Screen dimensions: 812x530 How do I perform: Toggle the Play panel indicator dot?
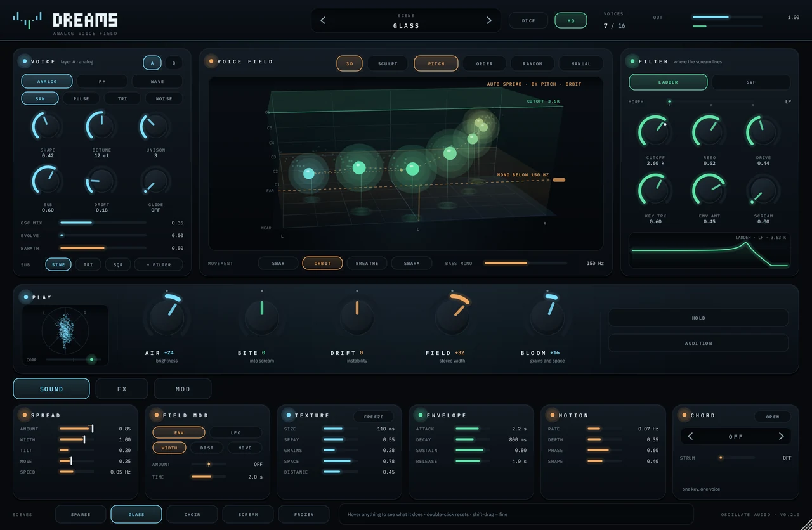25,297
